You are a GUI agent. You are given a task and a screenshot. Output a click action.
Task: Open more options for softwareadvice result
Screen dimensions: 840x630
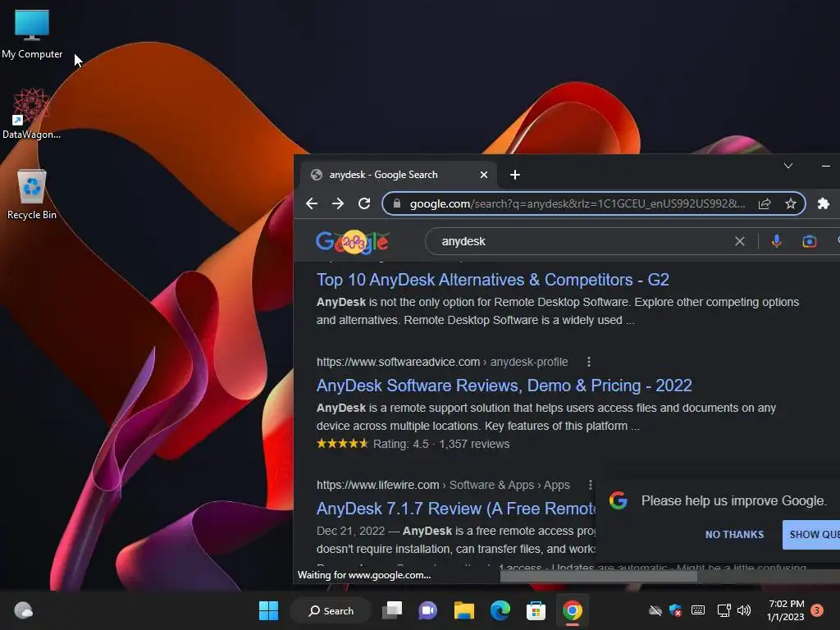point(589,362)
